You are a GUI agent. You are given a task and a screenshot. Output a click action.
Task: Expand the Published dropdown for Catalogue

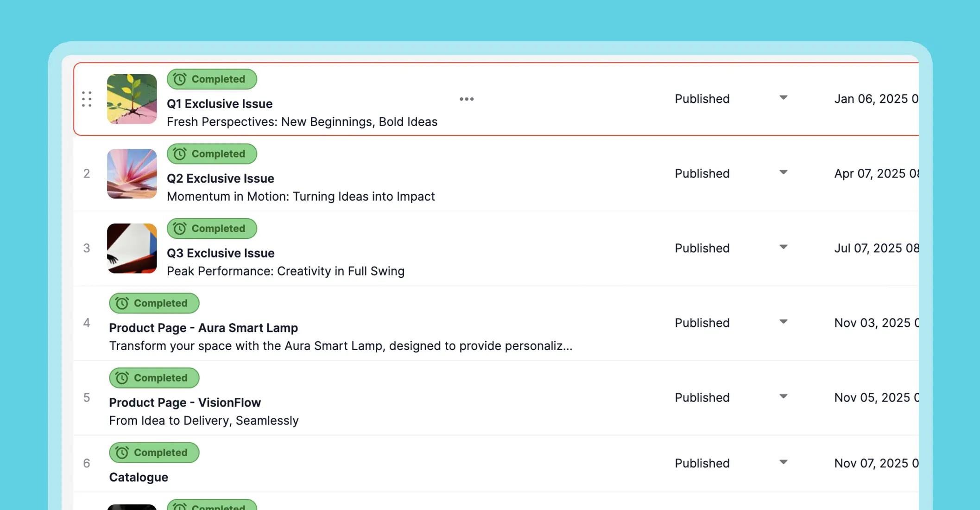[783, 462]
